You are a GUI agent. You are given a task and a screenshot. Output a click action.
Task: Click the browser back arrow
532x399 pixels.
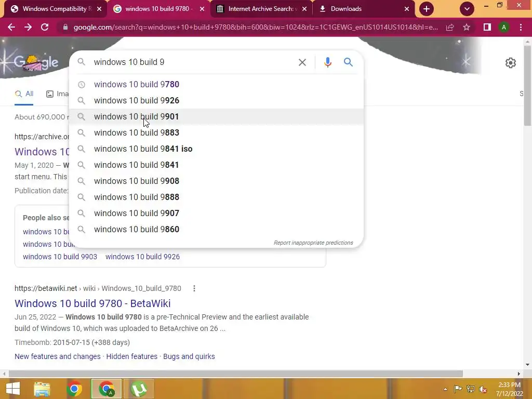tap(11, 27)
